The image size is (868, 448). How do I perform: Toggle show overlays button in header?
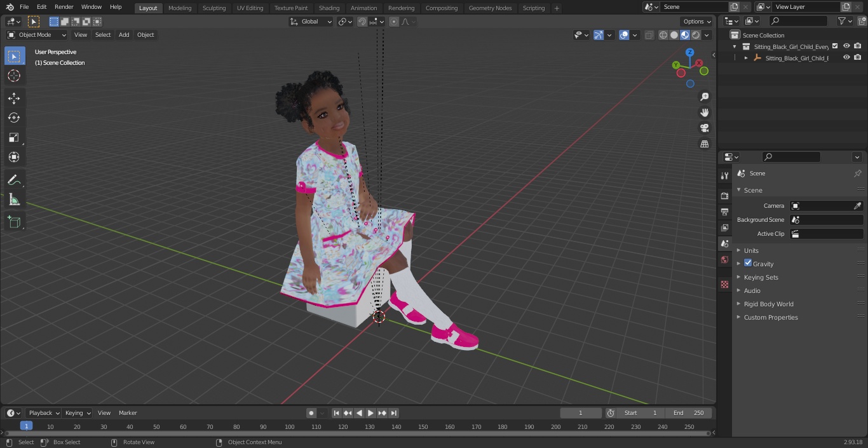(624, 35)
